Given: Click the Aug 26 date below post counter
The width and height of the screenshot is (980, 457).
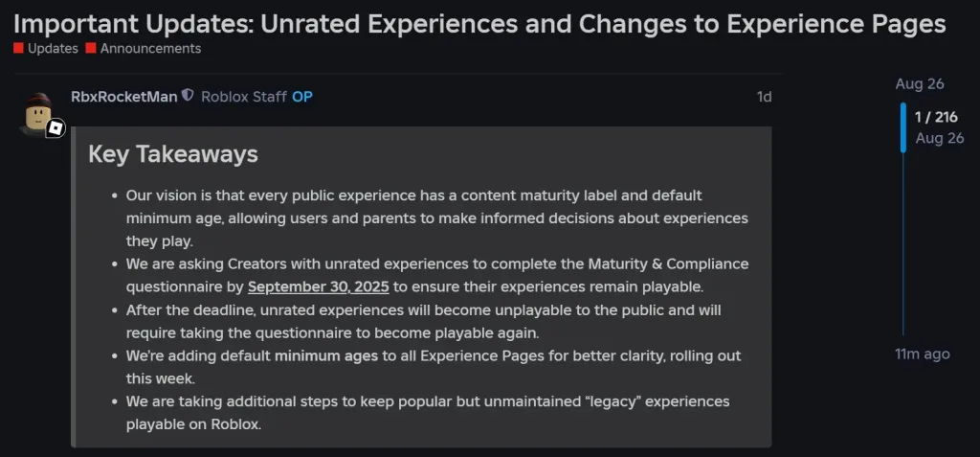Looking at the screenshot, I should pos(939,138).
